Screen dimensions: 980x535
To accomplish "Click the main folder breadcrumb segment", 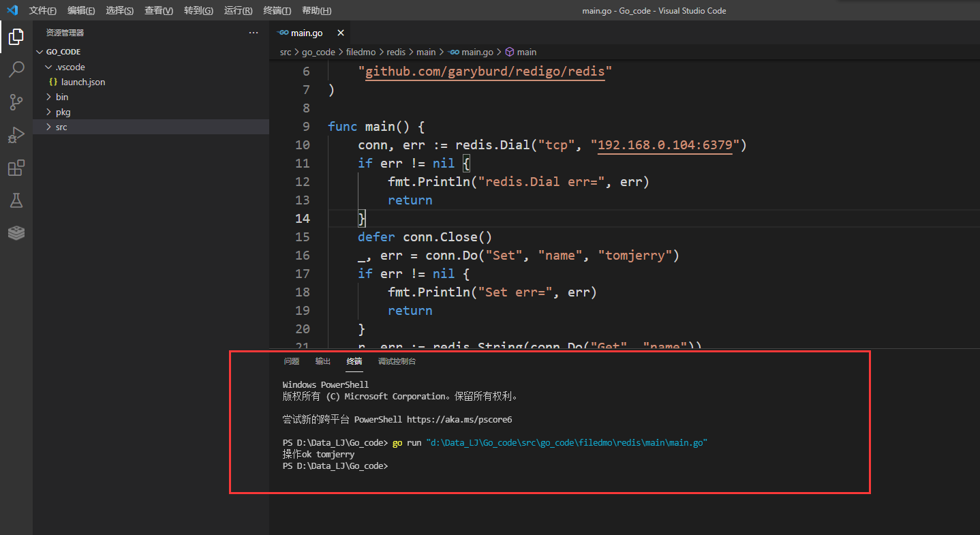I will pos(426,52).
